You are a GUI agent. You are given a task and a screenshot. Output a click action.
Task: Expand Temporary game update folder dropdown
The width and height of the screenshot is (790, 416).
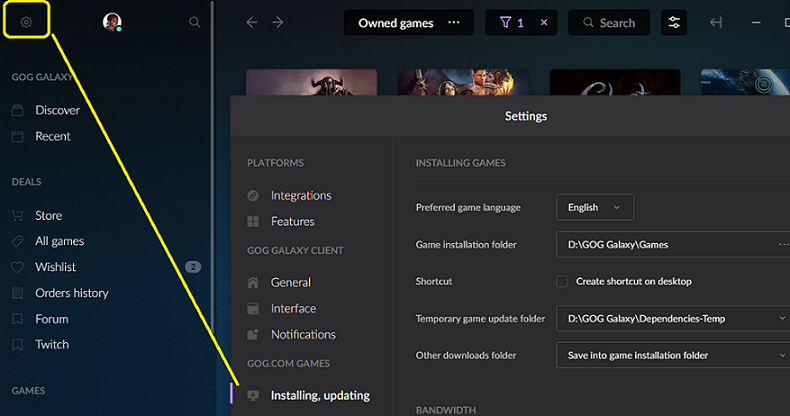click(782, 318)
